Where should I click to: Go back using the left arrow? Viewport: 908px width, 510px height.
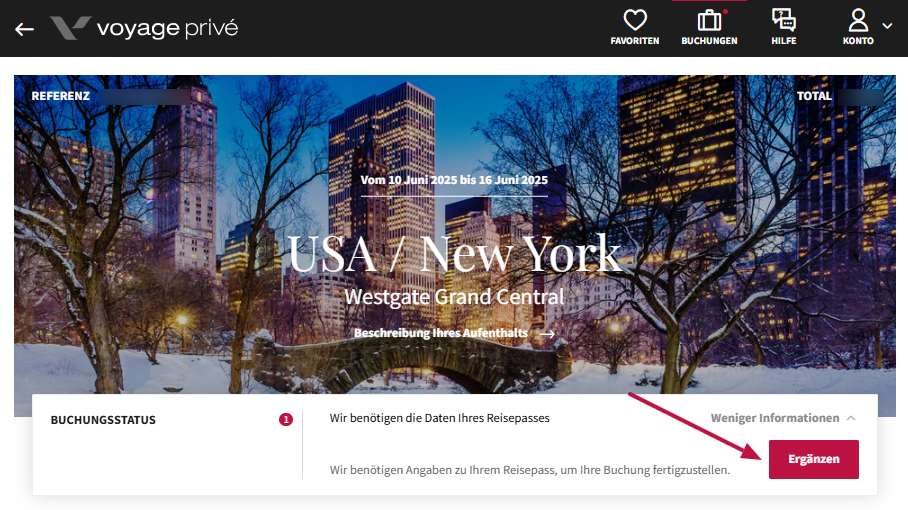24,29
